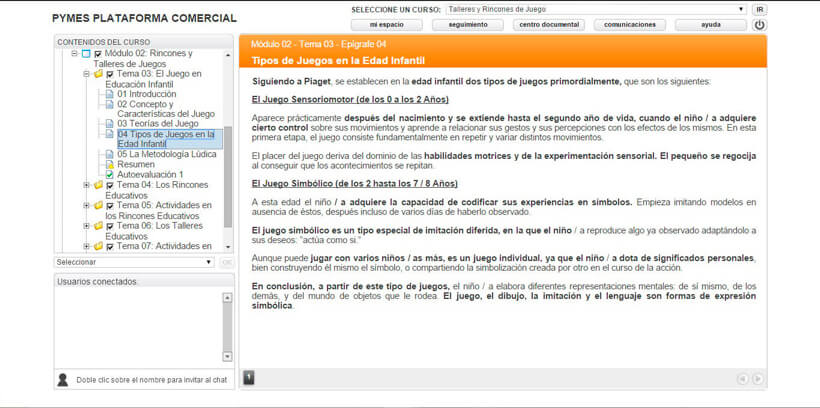Image resolution: width=820 pixels, height=408 pixels.
Task: Click the IR button
Action: point(759,9)
